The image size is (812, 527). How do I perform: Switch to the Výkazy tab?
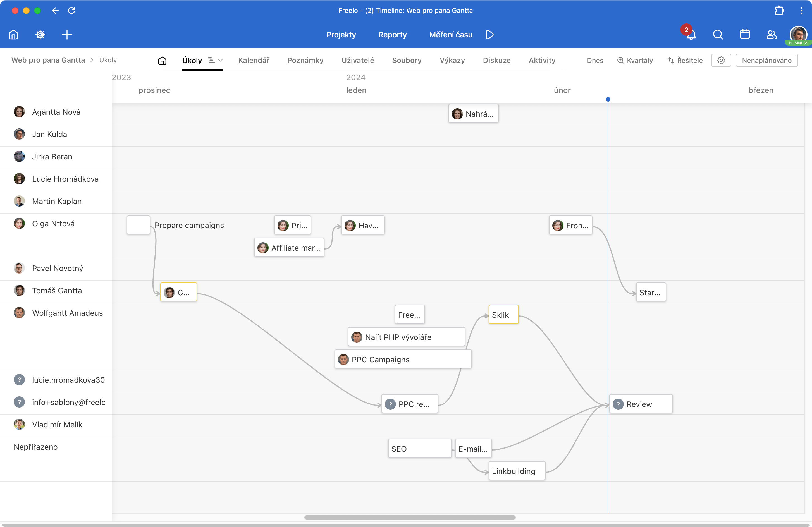[452, 60]
